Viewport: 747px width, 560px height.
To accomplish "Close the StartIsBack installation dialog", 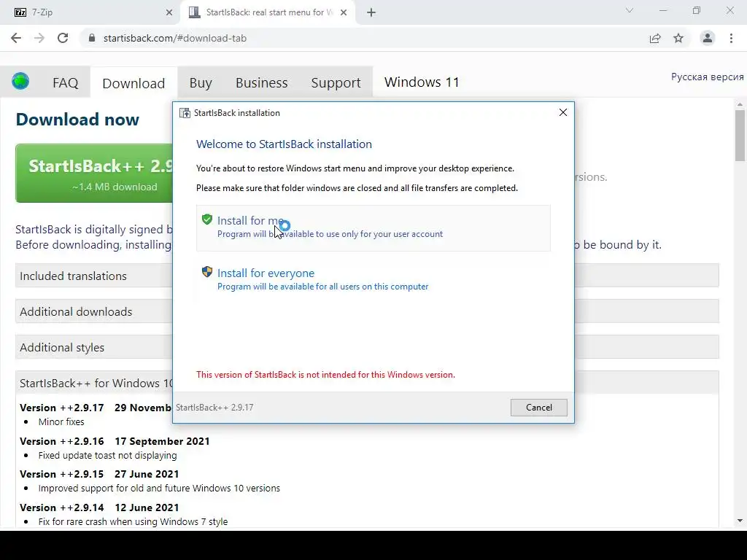I will 562,112.
